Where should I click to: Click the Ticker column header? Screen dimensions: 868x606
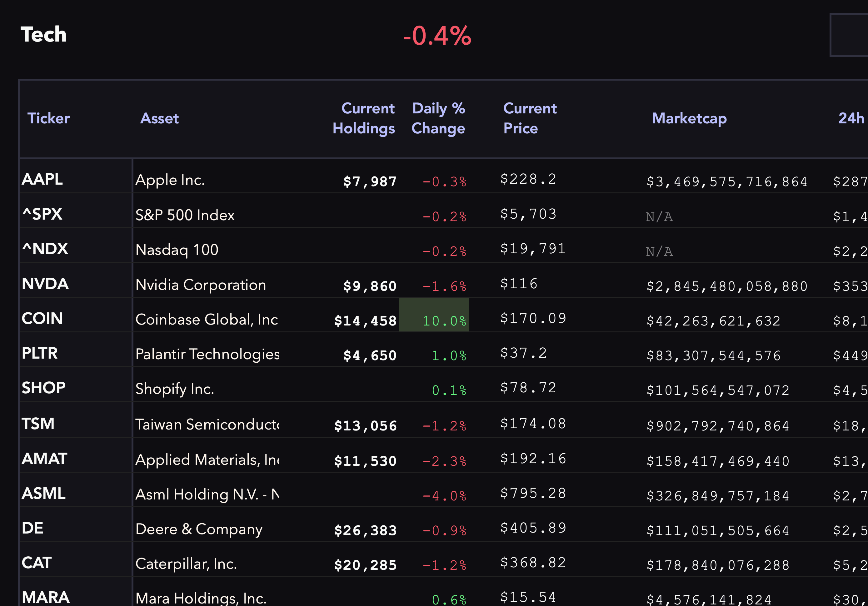48,118
